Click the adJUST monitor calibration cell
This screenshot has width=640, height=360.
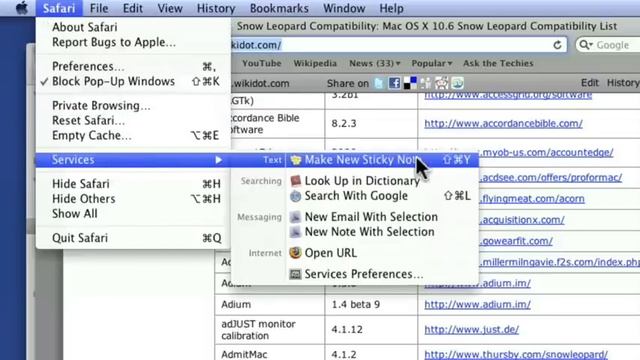[270, 329]
